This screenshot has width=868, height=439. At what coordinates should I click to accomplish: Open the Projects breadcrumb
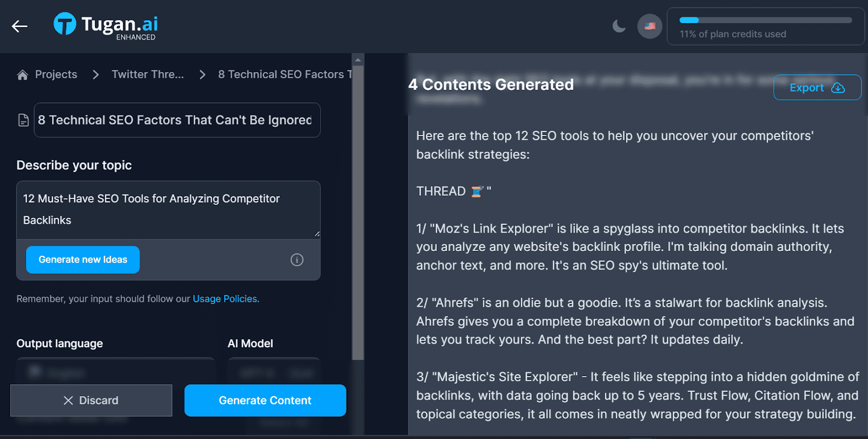point(56,74)
